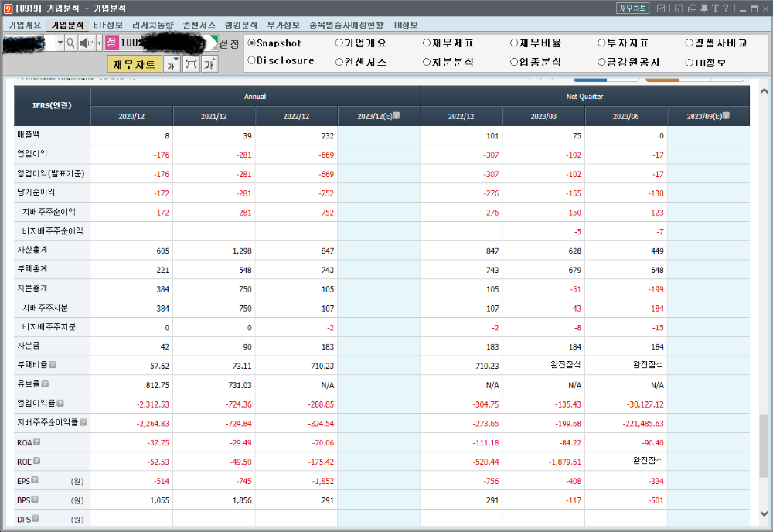Select the 업종분석 radio button
The width and height of the screenshot is (773, 532).
pos(514,62)
